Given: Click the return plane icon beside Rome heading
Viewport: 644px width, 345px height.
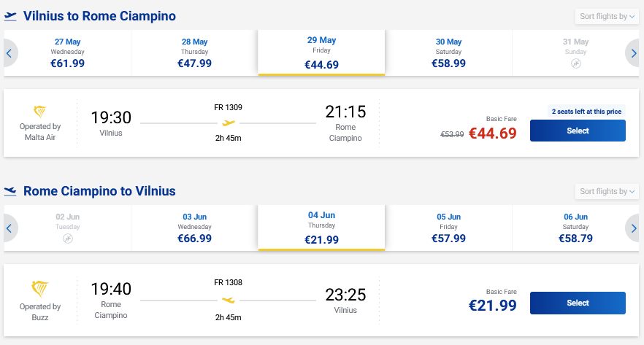Looking at the screenshot, I should (10, 191).
